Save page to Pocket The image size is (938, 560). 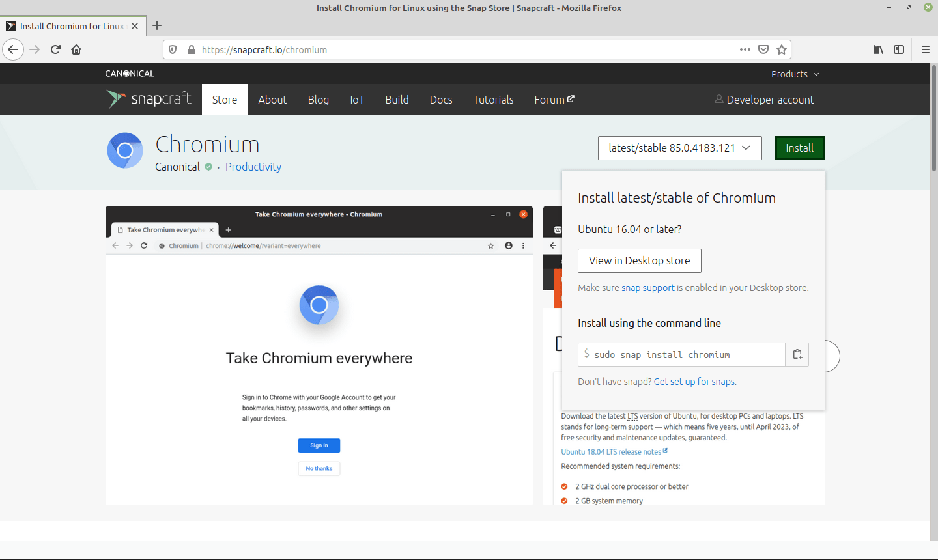point(763,49)
